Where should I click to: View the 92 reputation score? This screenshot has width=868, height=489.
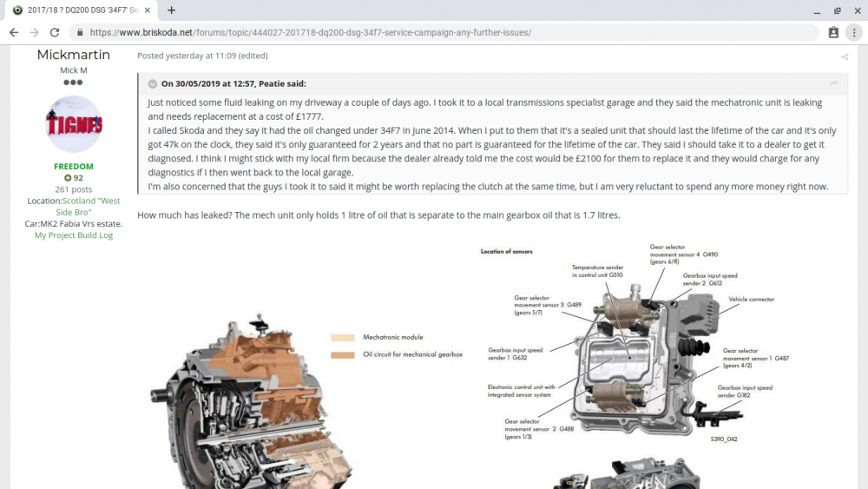point(74,178)
